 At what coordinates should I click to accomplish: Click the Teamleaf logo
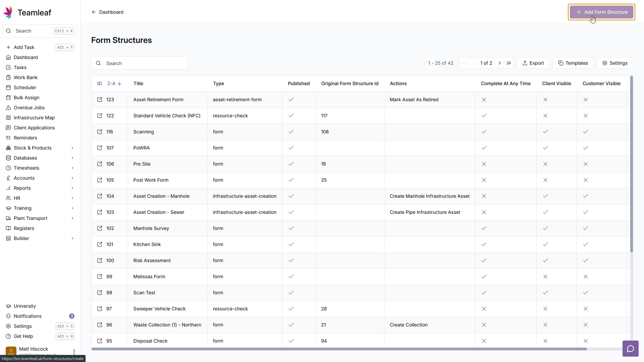(x=8, y=12)
